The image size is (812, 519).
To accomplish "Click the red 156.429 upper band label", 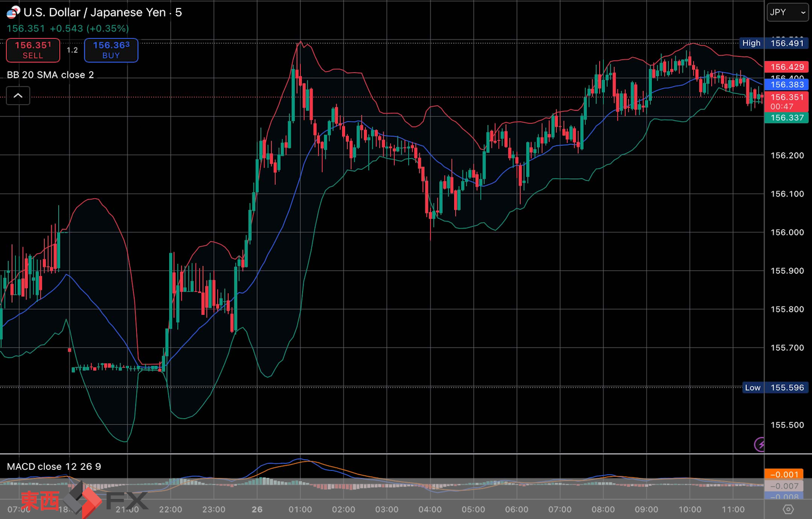I will coord(787,67).
